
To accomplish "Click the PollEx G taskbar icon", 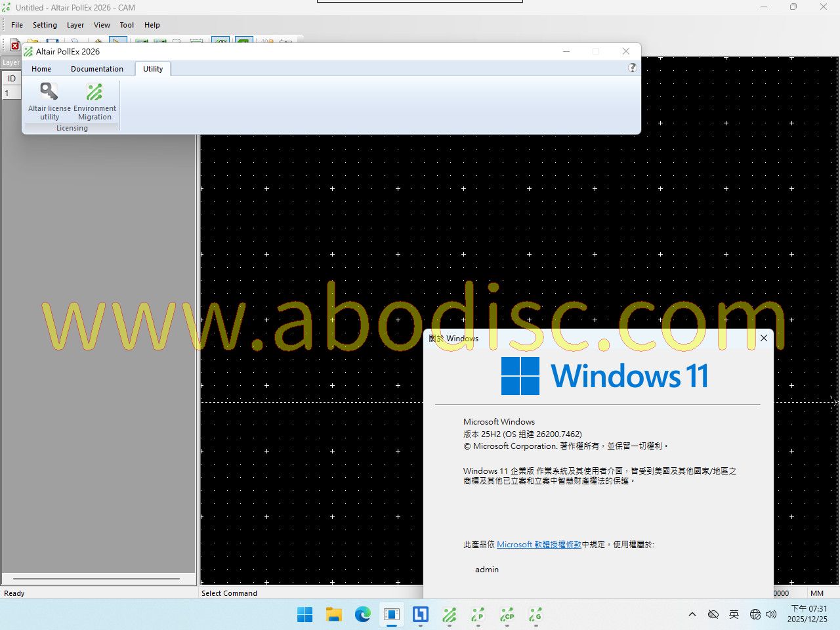I will (x=535, y=615).
